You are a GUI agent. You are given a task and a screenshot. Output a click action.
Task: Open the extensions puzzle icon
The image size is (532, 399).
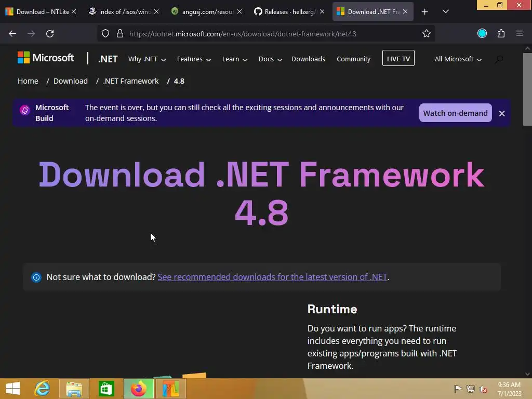click(501, 33)
